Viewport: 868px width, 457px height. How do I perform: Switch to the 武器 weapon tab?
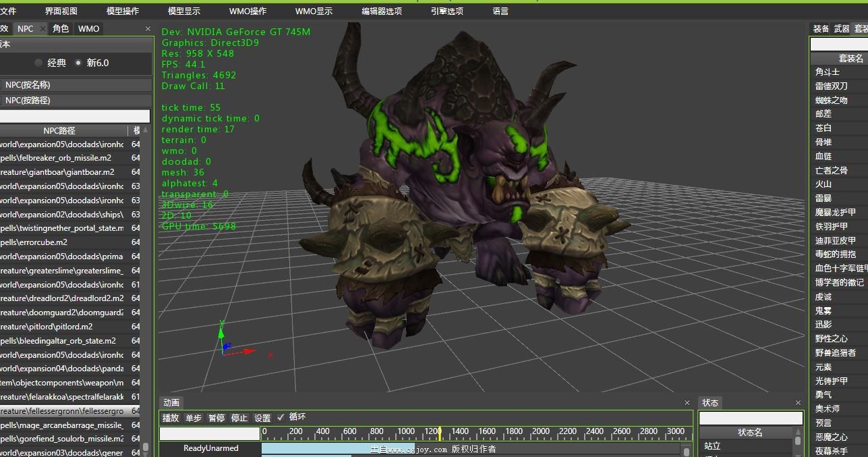[842, 28]
